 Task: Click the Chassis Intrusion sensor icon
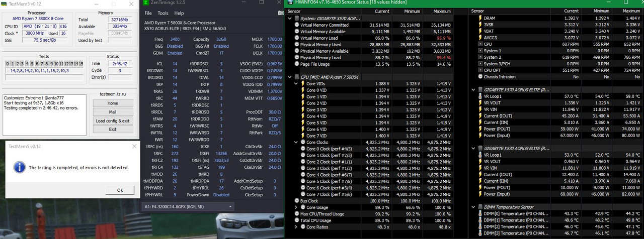pyautogui.click(x=480, y=77)
